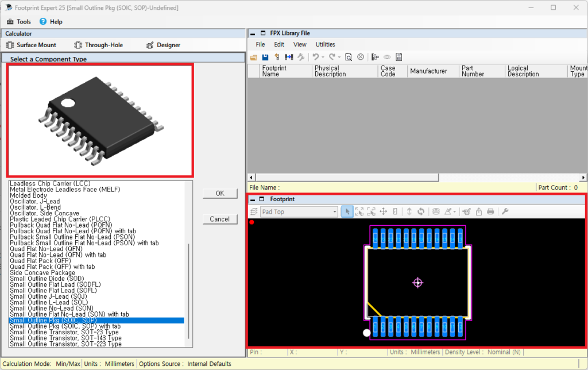The image size is (588, 370).
Task: Toggle the eye preview icon in library toolbar
Action: coord(387,57)
